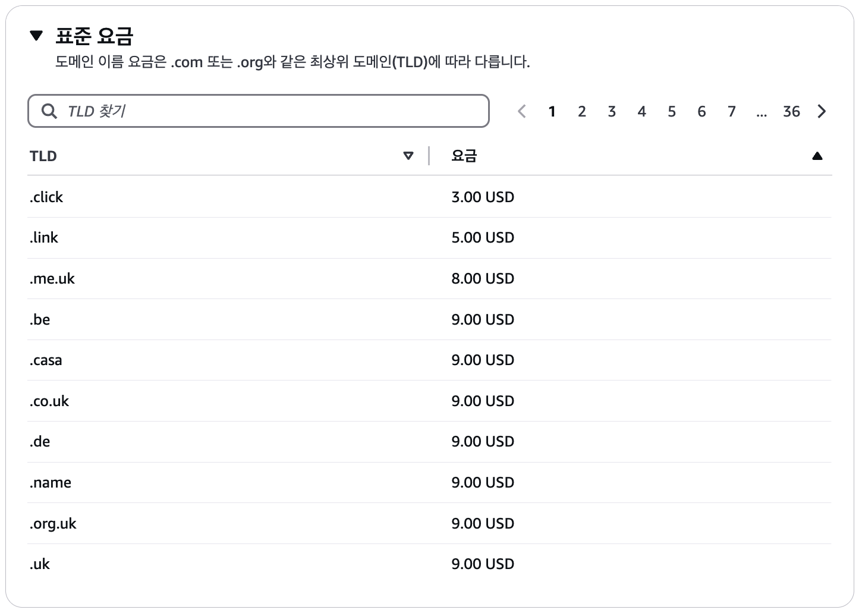Go to page 7
The height and width of the screenshot is (616, 862).
pos(731,111)
